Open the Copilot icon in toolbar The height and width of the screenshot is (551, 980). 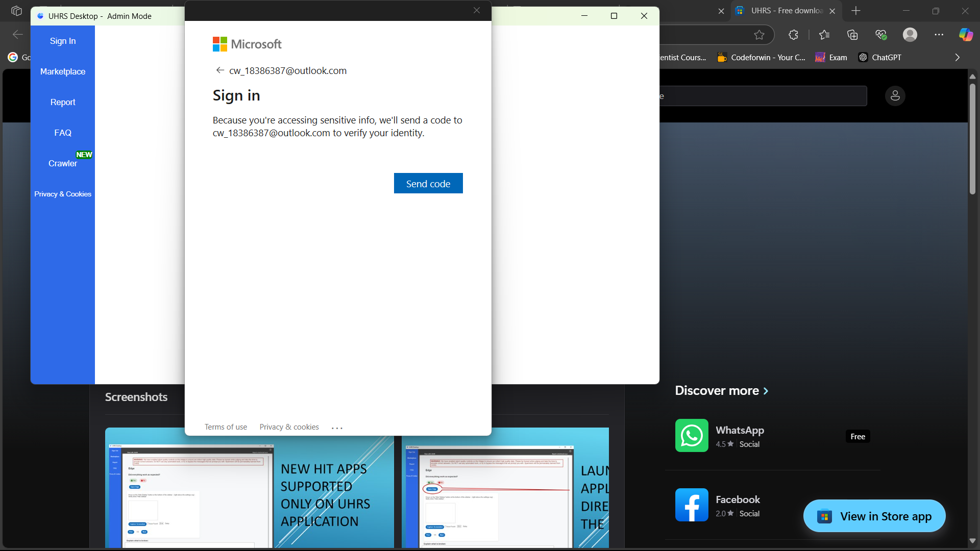pos(965,35)
